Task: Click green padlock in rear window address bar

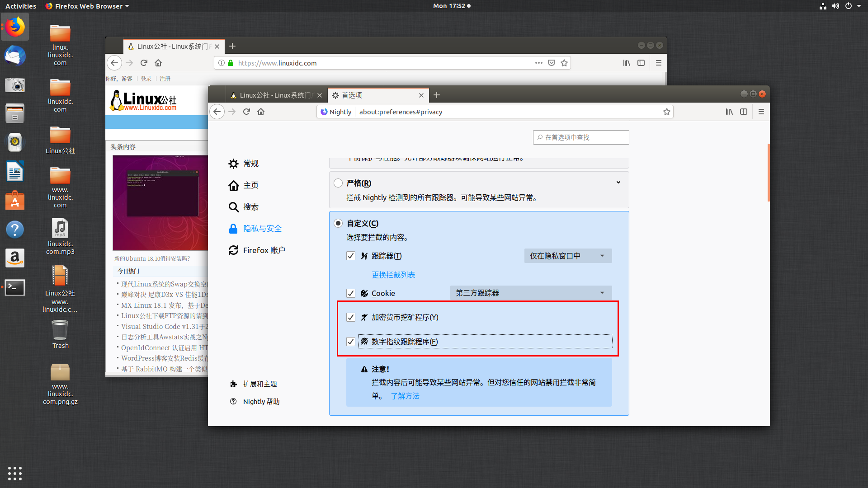Action: [231, 63]
